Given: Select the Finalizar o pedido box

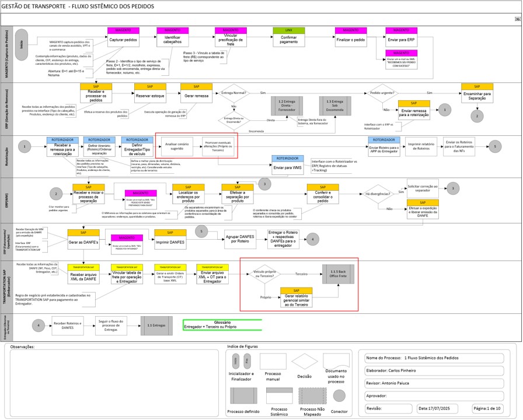Looking at the screenshot, I should pyautogui.click(x=351, y=37).
